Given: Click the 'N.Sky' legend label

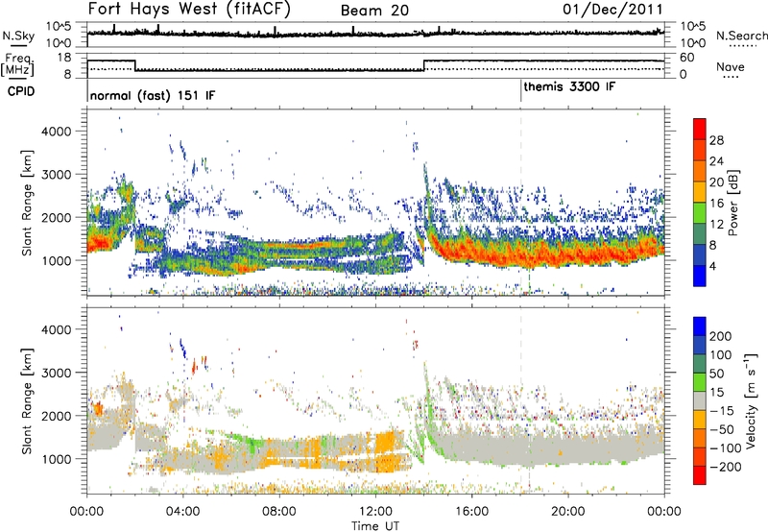Looking at the screenshot, I should (18, 36).
